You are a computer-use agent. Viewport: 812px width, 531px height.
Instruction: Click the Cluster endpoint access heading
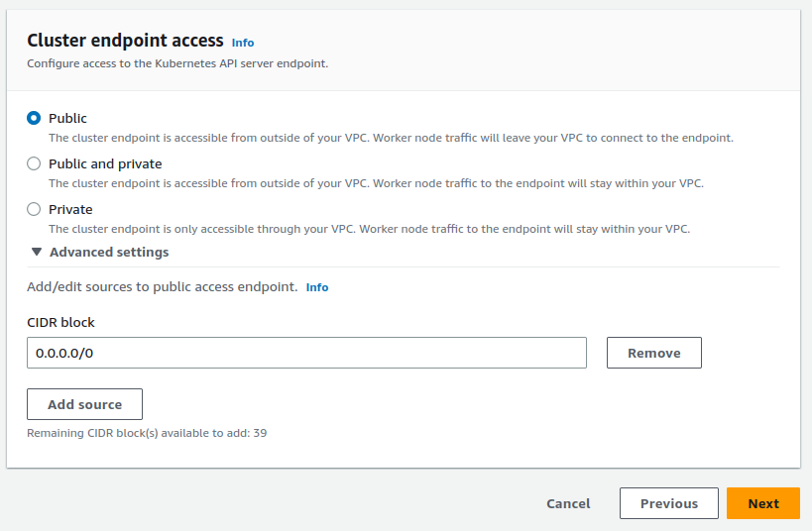click(x=125, y=41)
